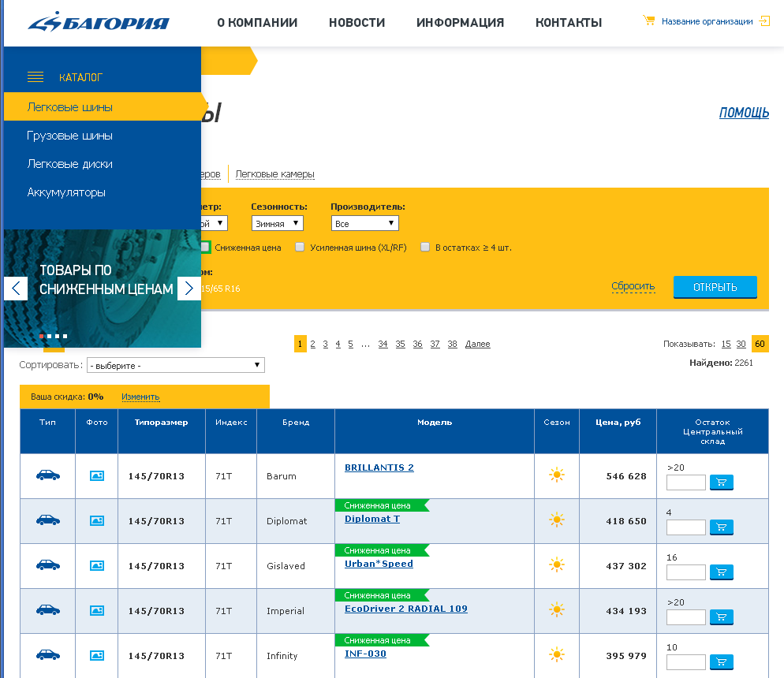Add Diplomat T to cart
The image size is (784, 678).
[722, 527]
